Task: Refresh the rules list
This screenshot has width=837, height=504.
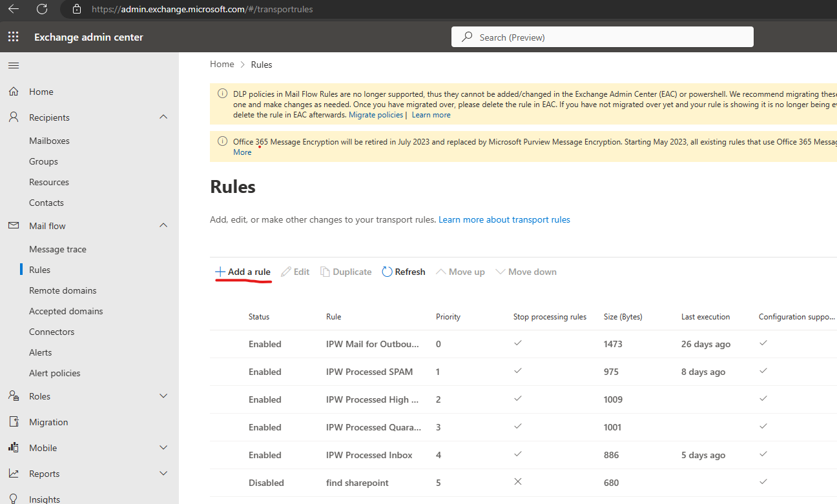Action: pos(404,272)
